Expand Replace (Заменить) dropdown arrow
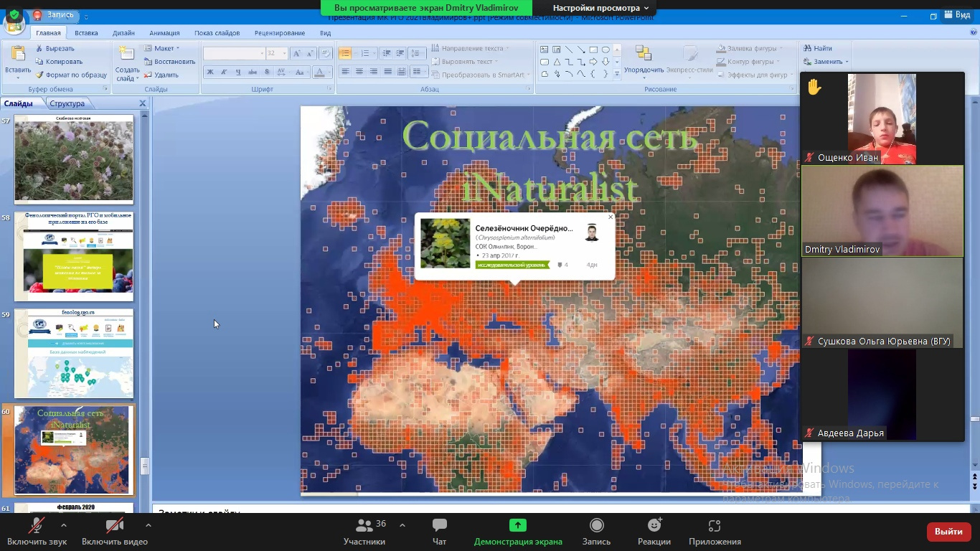The height and width of the screenshot is (551, 980). [x=847, y=62]
